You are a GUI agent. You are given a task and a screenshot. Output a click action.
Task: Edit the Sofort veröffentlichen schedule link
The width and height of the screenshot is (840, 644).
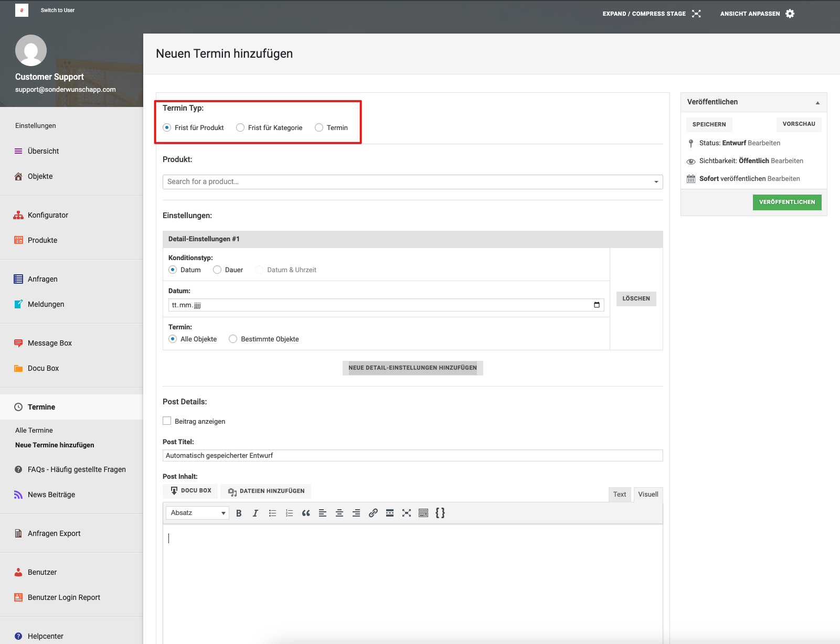[784, 178]
